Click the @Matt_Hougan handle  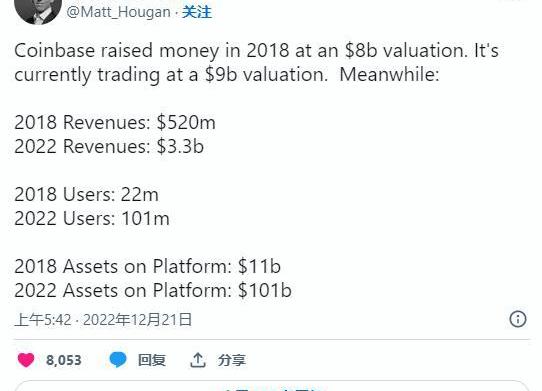tap(118, 12)
